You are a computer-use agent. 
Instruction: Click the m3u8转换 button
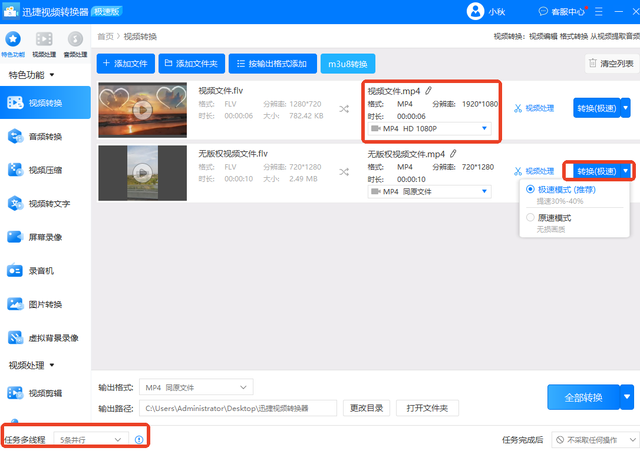(348, 64)
